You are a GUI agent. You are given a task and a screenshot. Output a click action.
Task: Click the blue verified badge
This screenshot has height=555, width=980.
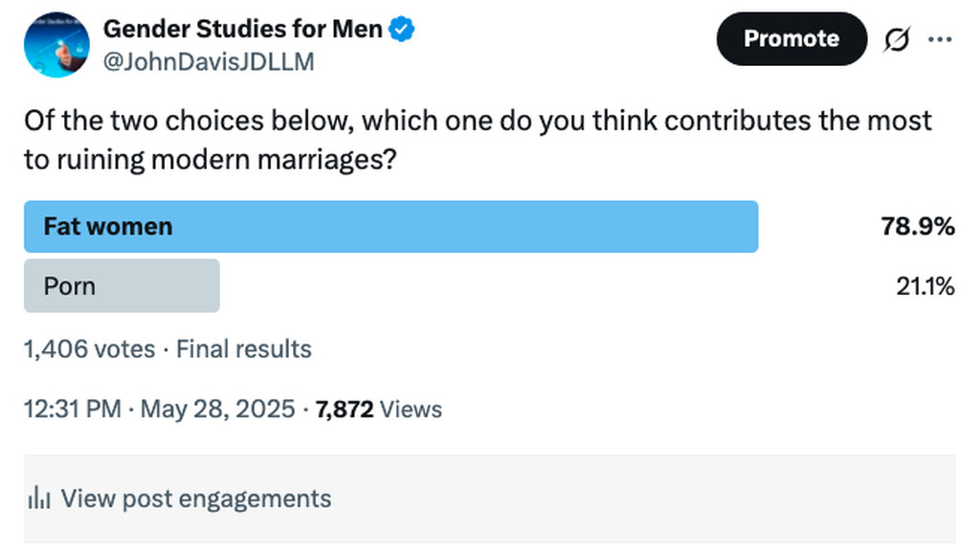[401, 30]
